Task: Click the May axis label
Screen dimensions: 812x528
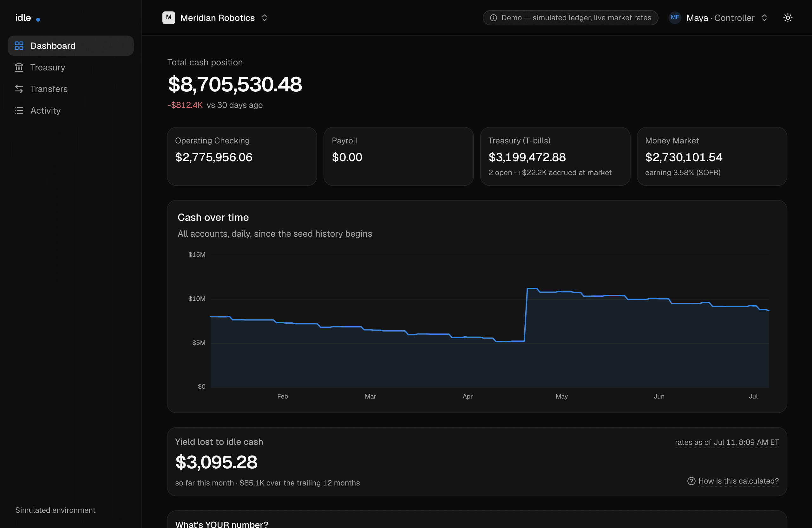Action: click(x=561, y=396)
